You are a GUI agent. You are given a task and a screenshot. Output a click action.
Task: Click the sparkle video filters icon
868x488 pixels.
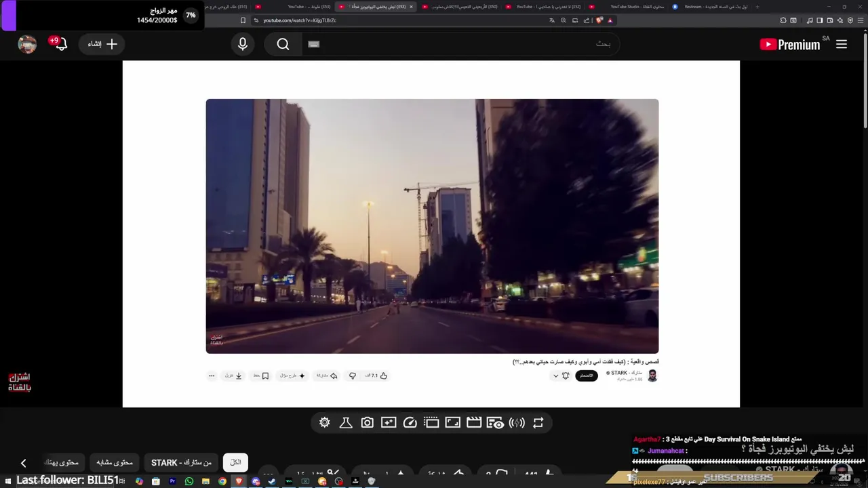[389, 423]
